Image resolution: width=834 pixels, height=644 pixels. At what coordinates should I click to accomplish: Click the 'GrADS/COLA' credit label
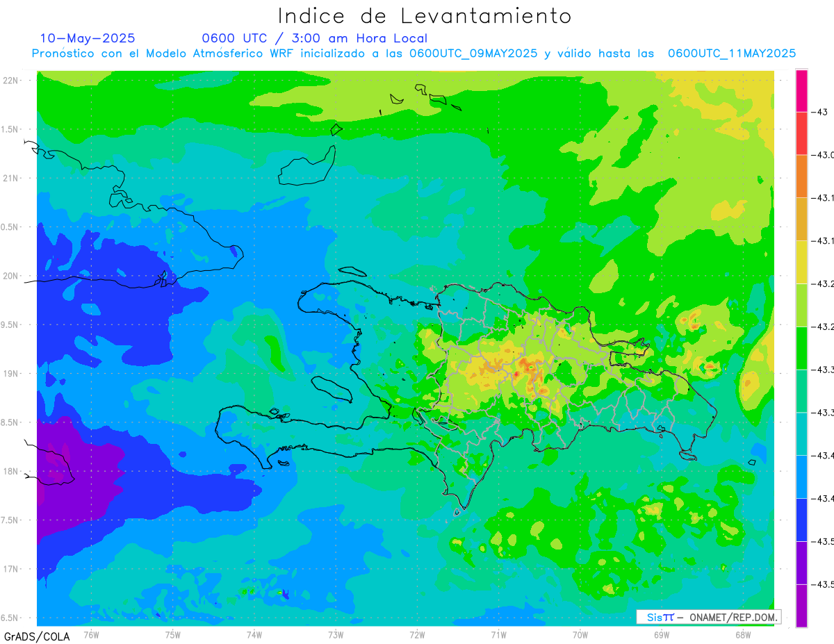pyautogui.click(x=36, y=636)
